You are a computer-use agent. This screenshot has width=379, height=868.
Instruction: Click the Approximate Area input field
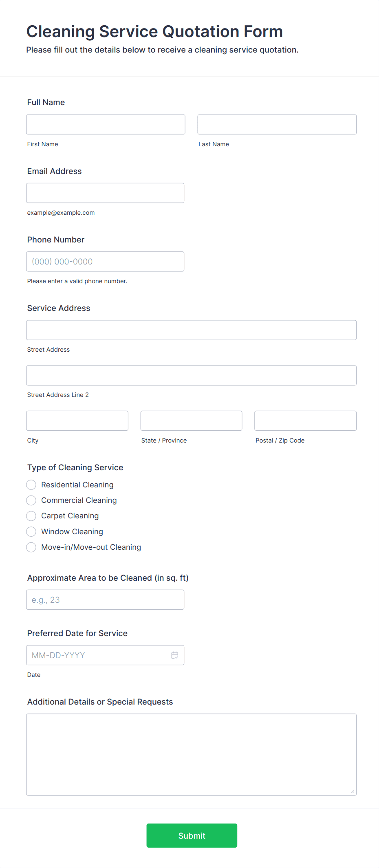coord(105,599)
